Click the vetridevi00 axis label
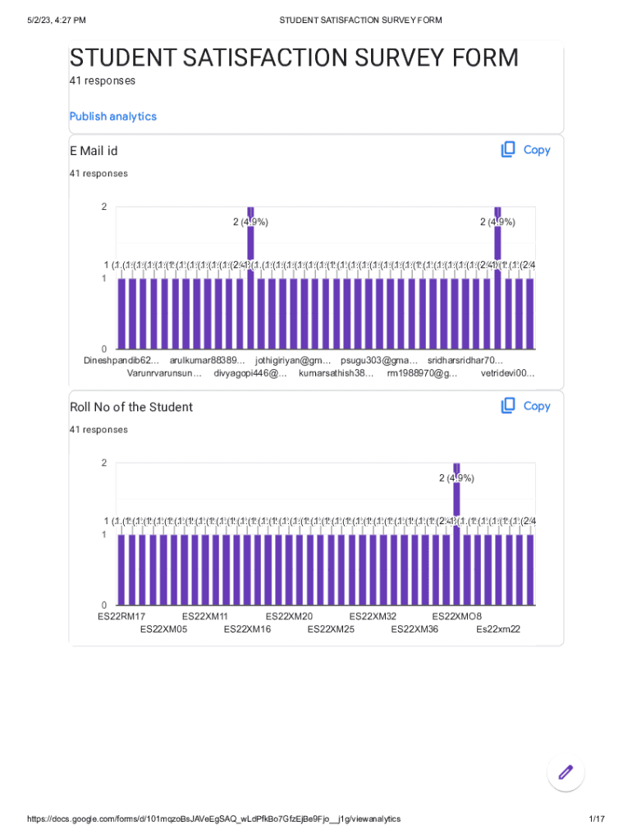The image size is (632, 840). pyautogui.click(x=507, y=373)
